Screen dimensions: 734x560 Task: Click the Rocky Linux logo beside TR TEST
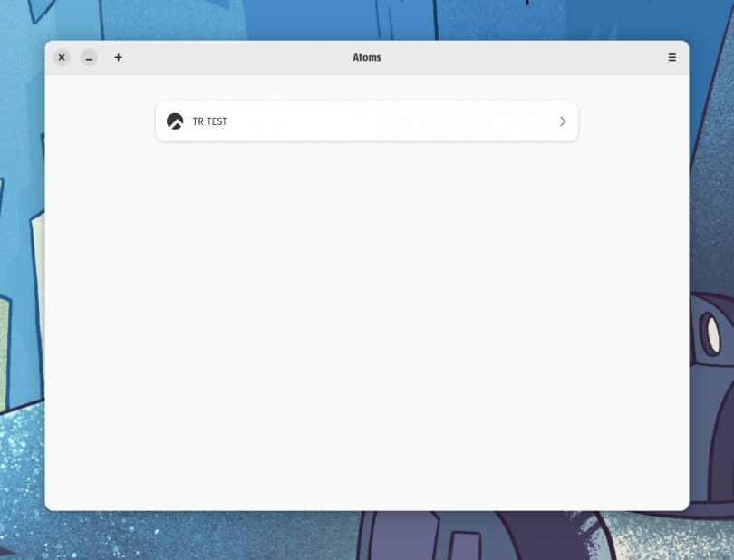175,121
